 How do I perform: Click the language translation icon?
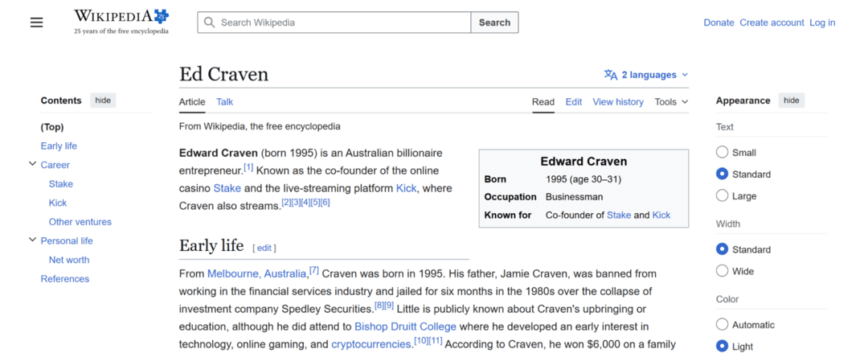coord(611,75)
